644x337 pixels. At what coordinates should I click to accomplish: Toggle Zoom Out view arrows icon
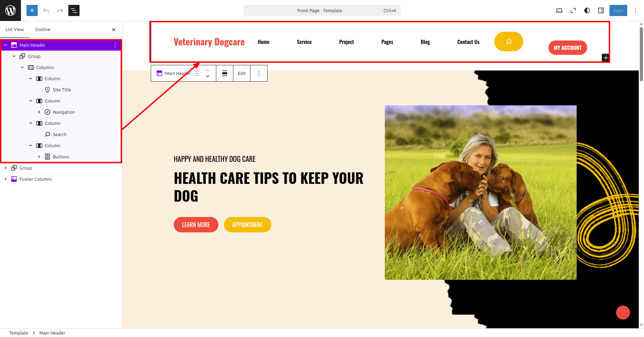click(573, 10)
